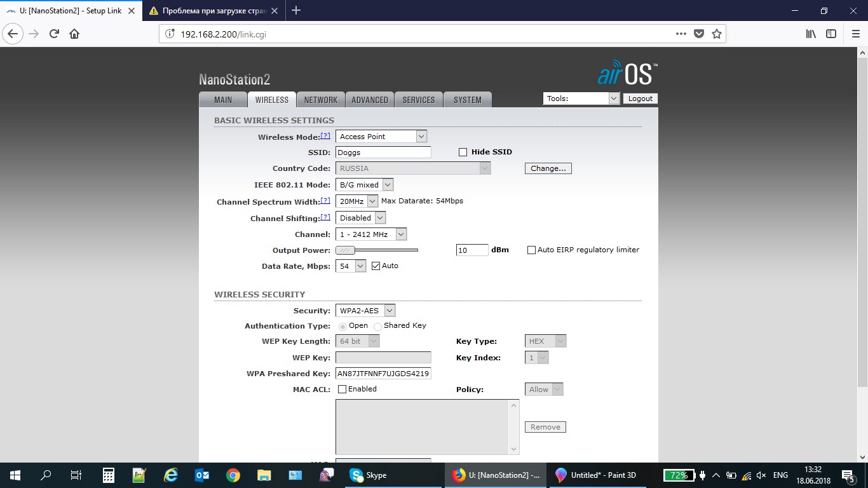Launch Google Chrome from the taskbar

pyautogui.click(x=233, y=475)
